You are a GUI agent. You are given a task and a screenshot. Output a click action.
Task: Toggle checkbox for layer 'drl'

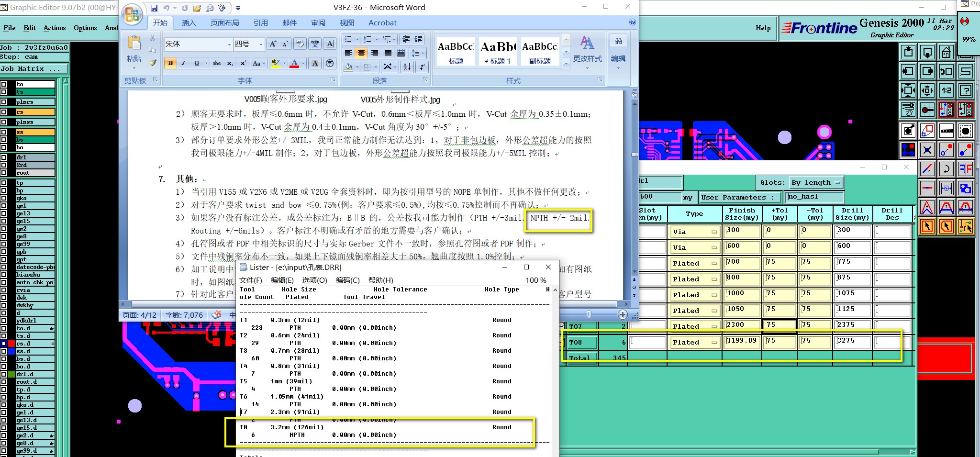pyautogui.click(x=4, y=157)
